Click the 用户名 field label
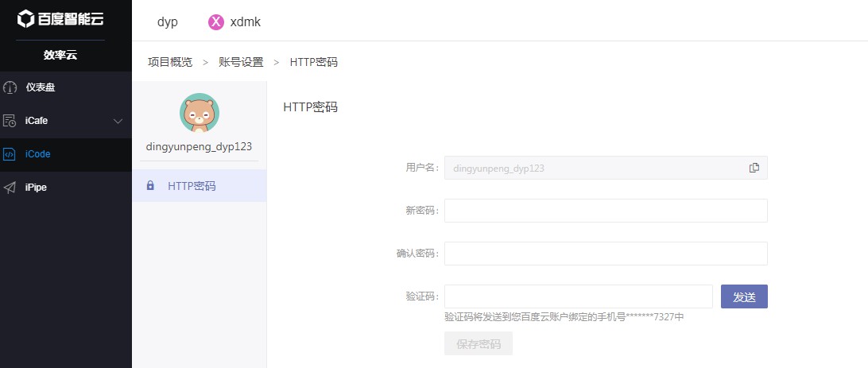 pyautogui.click(x=422, y=168)
